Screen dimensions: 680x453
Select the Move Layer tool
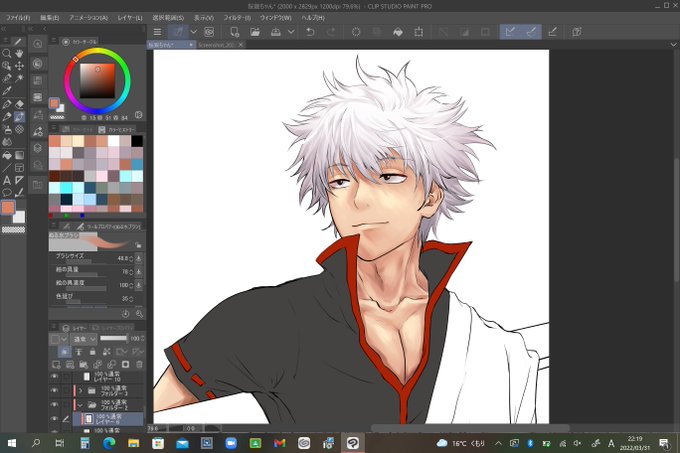[x=19, y=66]
